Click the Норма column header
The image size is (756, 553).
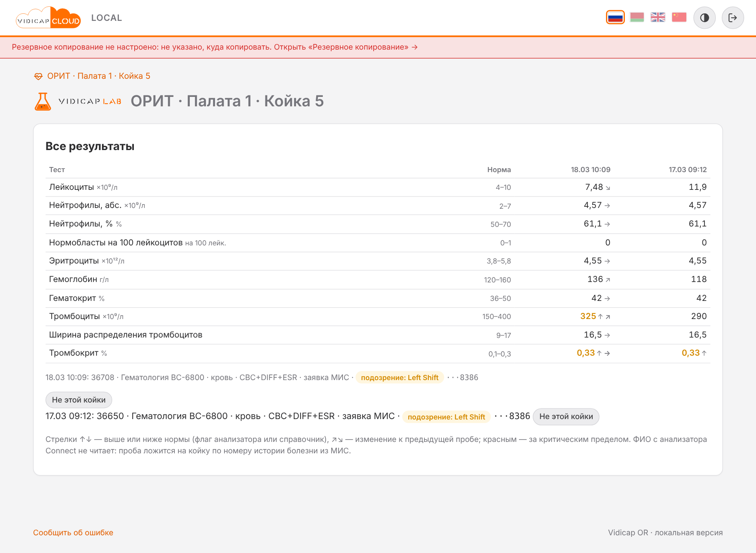(499, 170)
